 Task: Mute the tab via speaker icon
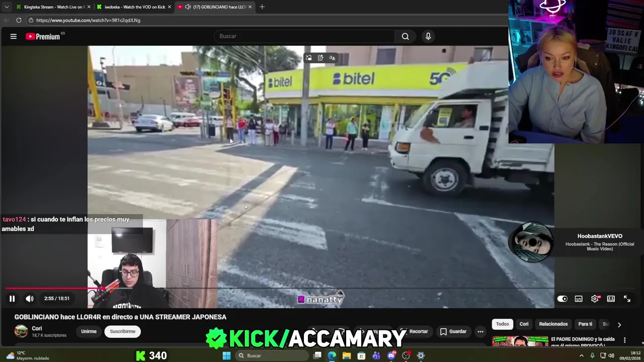click(x=188, y=7)
